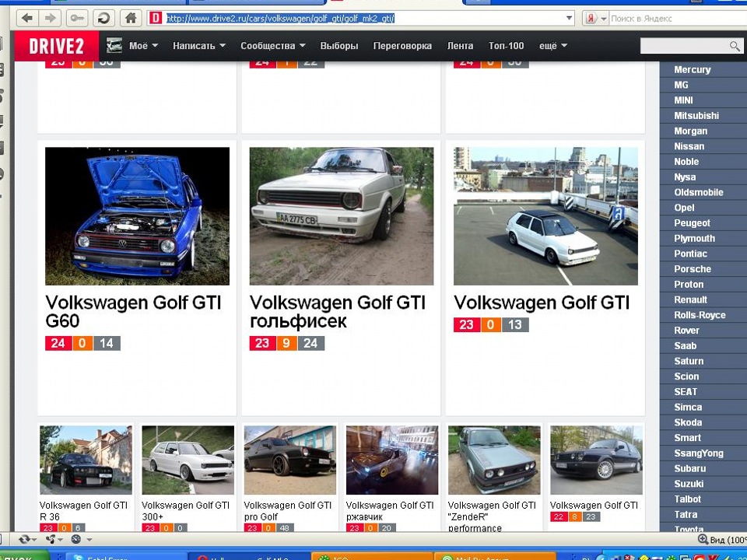Click the orange 9 counter under гольфисек
Viewport: 747px width, 560px height.
287,343
